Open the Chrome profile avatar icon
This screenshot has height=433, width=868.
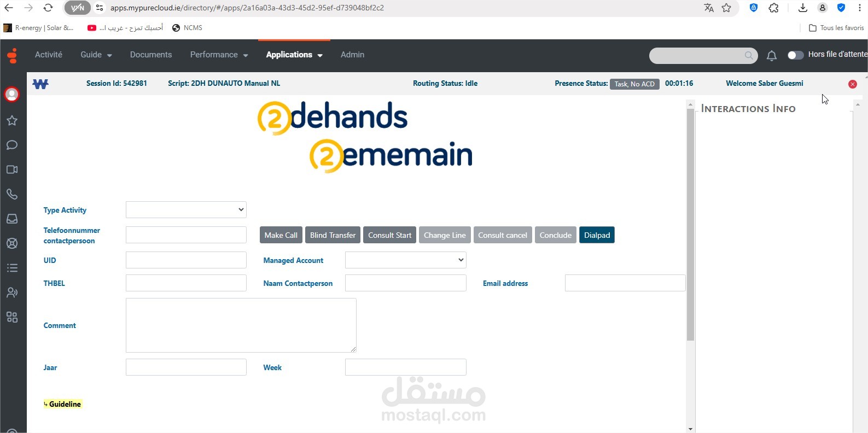tap(822, 8)
